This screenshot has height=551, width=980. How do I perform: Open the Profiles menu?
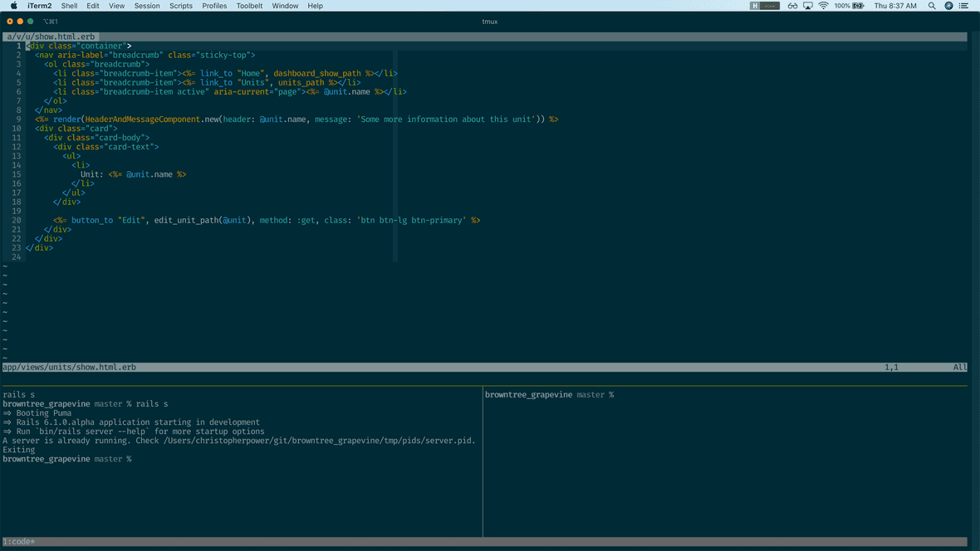[x=214, y=6]
